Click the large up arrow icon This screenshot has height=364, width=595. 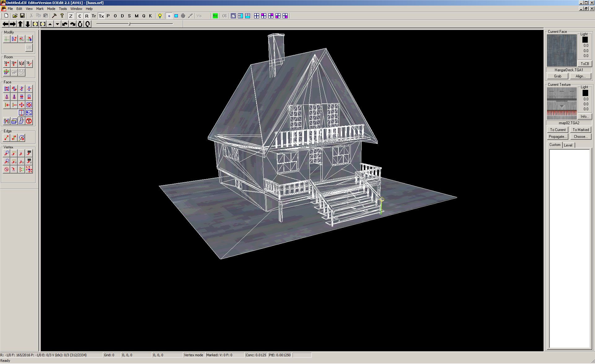coord(20,24)
